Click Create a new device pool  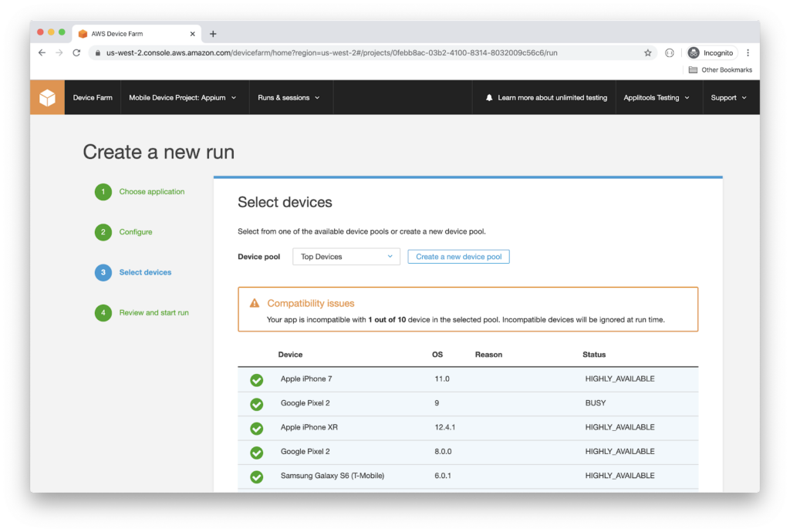(x=458, y=257)
